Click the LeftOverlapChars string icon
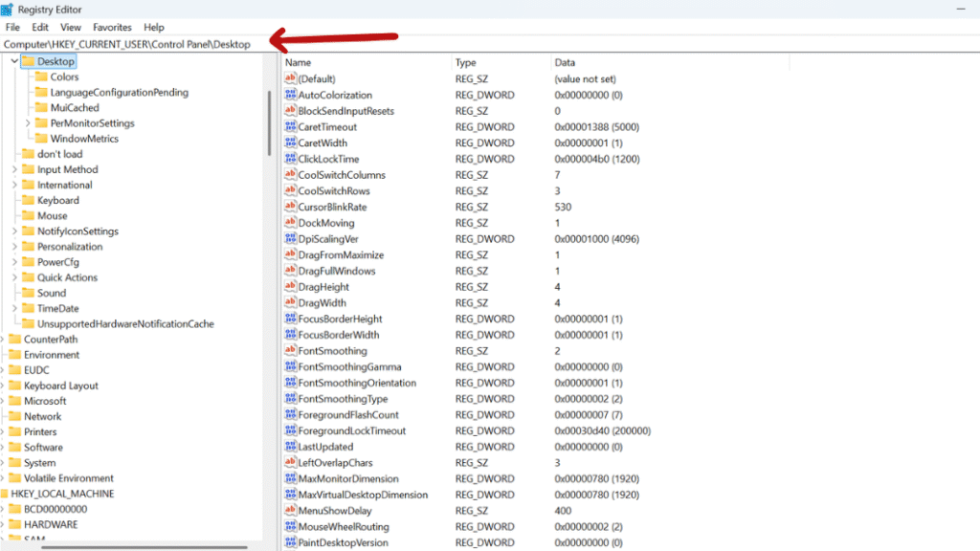 (x=290, y=462)
